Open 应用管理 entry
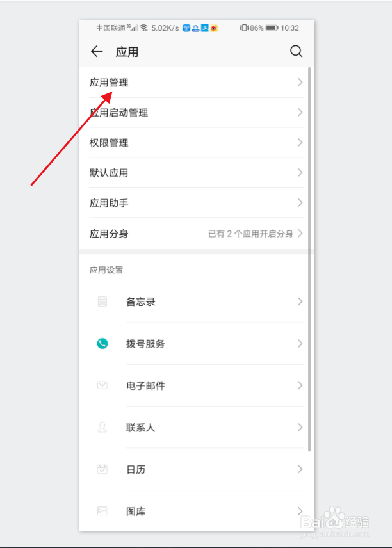Image resolution: width=392 pixels, height=548 pixels. tap(197, 83)
